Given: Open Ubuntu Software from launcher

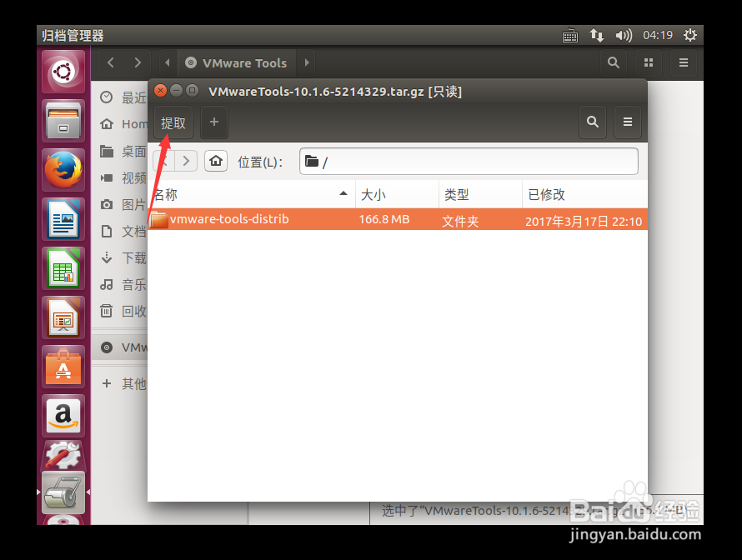Looking at the screenshot, I should point(63,367).
